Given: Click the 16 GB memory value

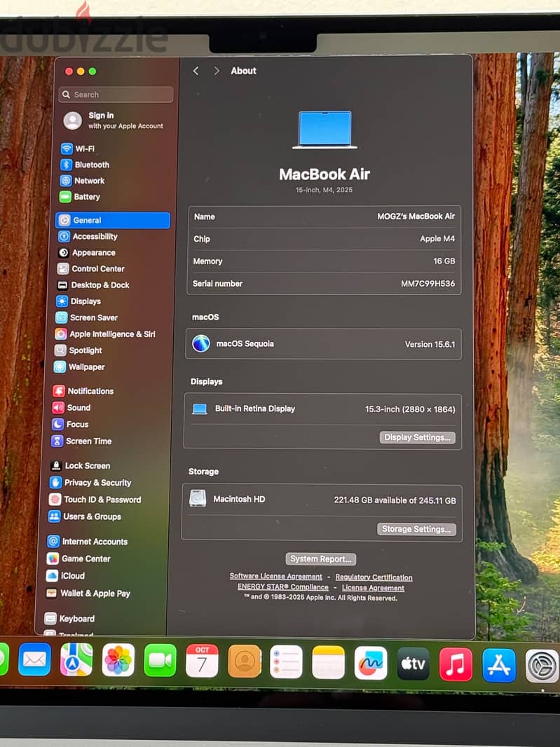Looking at the screenshot, I should pyautogui.click(x=444, y=261).
